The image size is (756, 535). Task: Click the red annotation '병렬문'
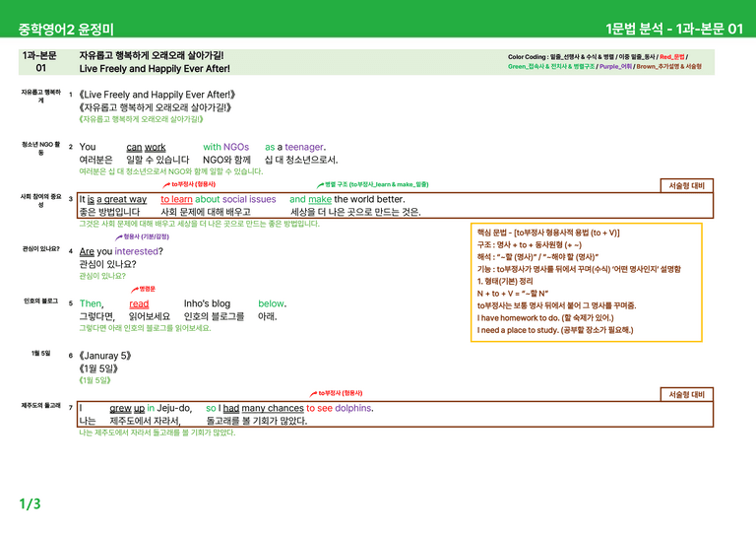tap(147, 289)
